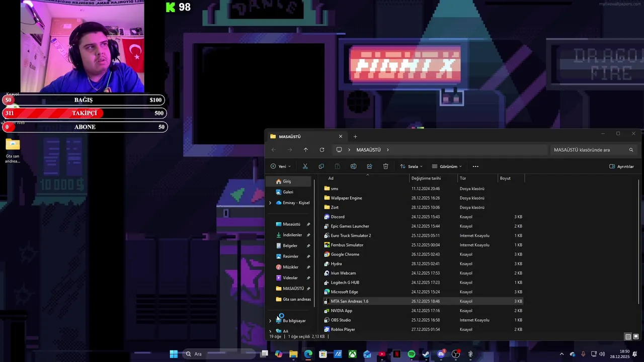Click the Share icon in Explorer toolbar
This screenshot has width=644, height=362.
point(369,166)
